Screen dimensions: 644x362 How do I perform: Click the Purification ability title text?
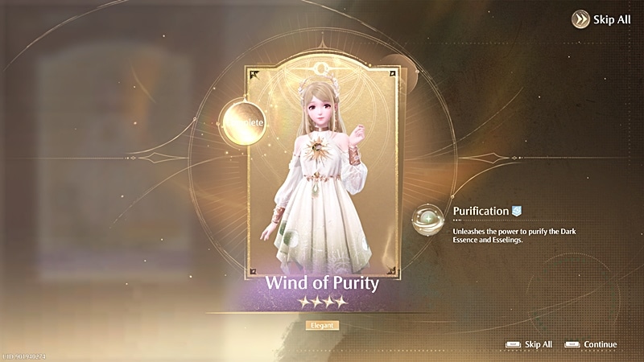tap(481, 211)
